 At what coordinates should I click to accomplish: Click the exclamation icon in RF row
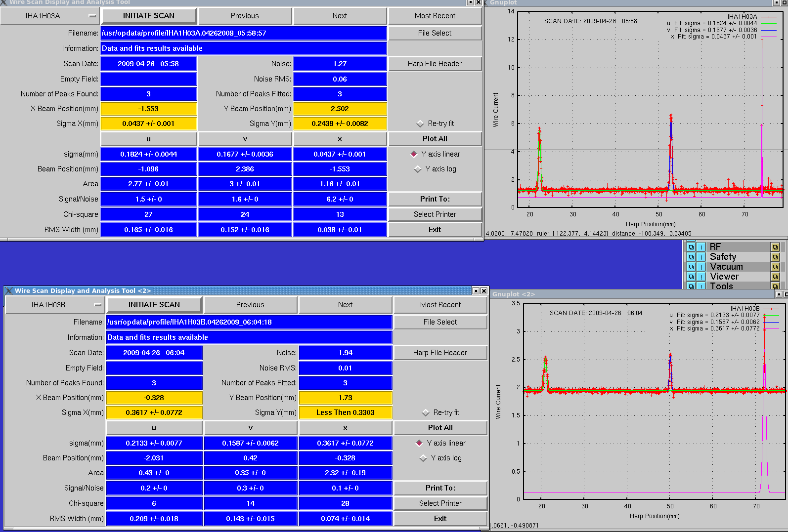(701, 247)
